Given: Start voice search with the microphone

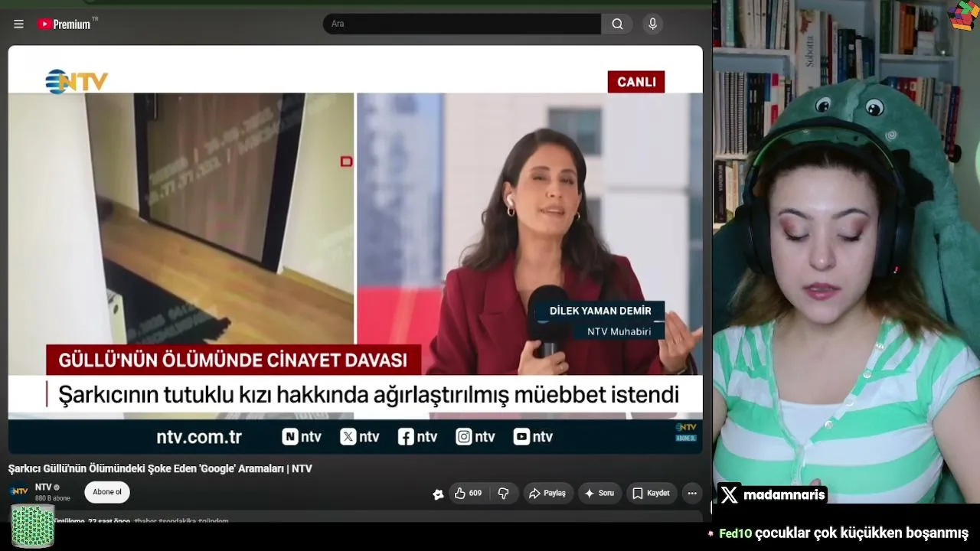Looking at the screenshot, I should [652, 24].
